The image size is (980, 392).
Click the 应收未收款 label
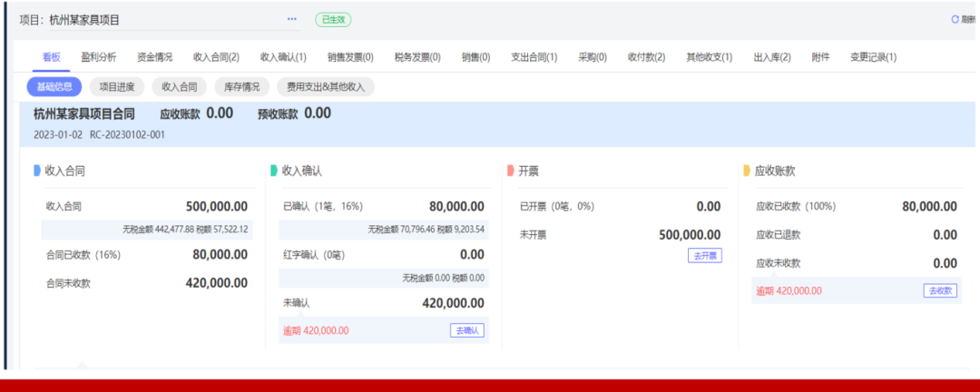(779, 263)
